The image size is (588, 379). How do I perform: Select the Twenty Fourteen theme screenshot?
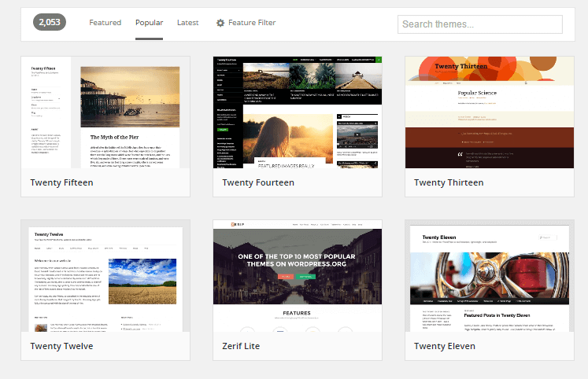tap(298, 112)
